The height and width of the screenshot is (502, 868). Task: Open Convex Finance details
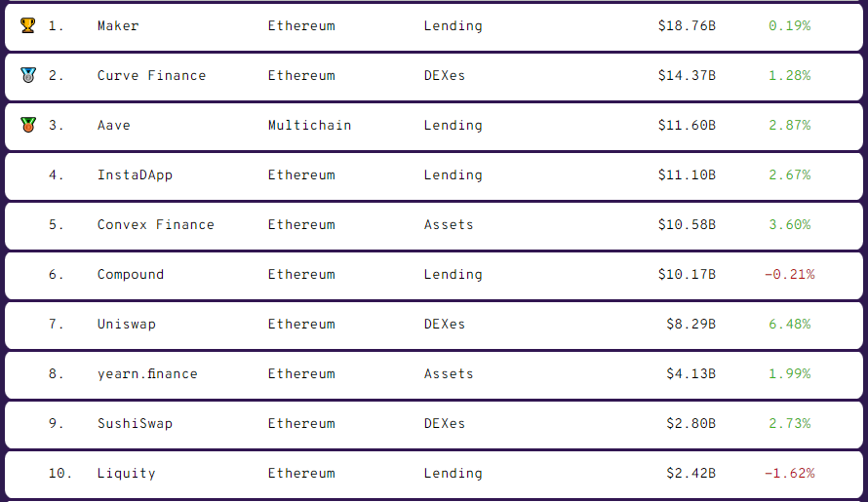coord(155,225)
